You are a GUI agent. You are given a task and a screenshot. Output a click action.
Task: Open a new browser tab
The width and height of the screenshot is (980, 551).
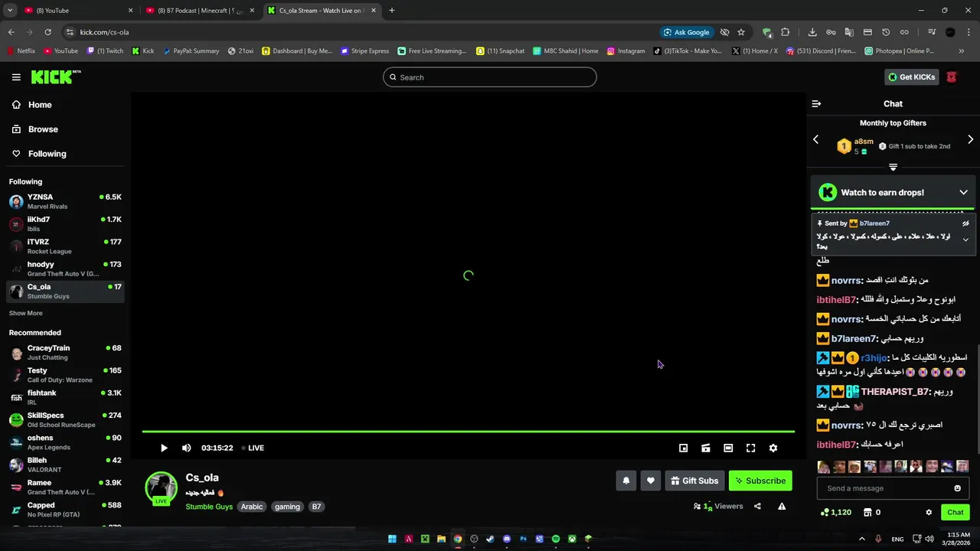tap(392, 11)
